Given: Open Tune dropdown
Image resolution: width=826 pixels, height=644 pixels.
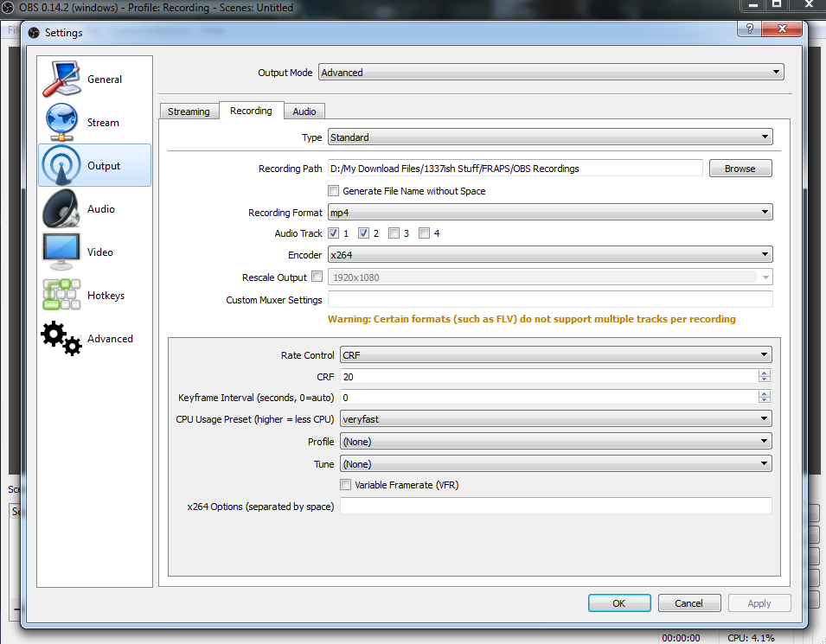Looking at the screenshot, I should pos(556,464).
